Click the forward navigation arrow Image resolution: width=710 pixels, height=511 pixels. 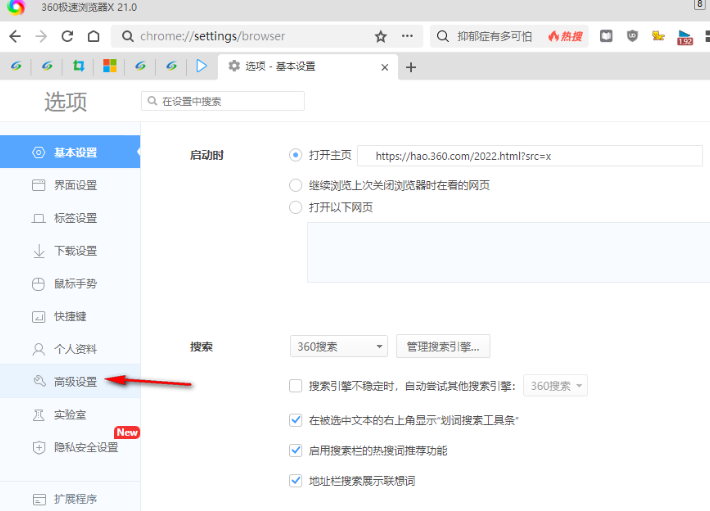(x=41, y=36)
